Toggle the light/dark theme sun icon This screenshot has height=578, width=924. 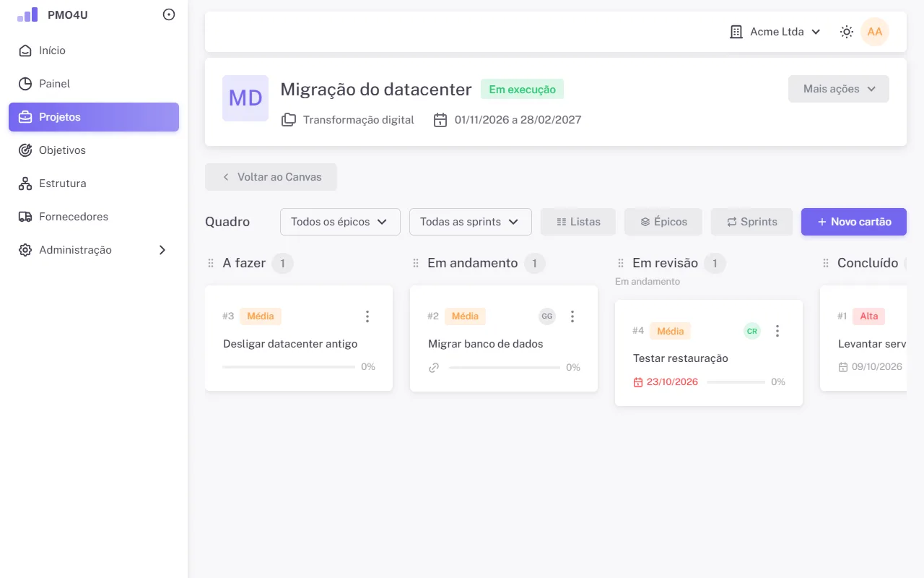[847, 32]
